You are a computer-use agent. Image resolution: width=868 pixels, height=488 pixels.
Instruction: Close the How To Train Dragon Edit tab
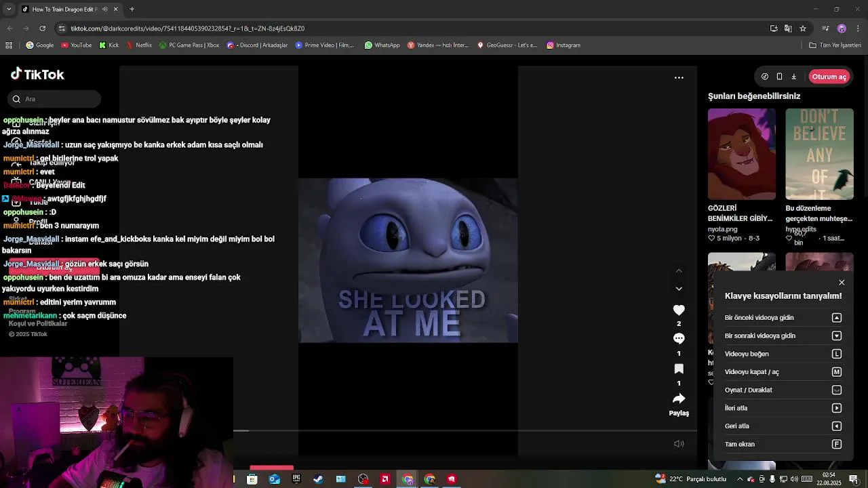pos(115,9)
